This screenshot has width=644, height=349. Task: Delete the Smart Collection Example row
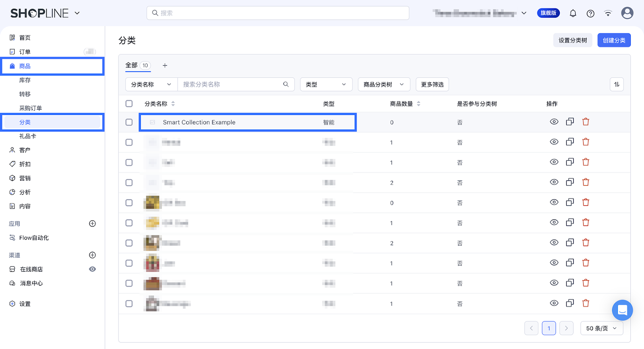pos(586,122)
